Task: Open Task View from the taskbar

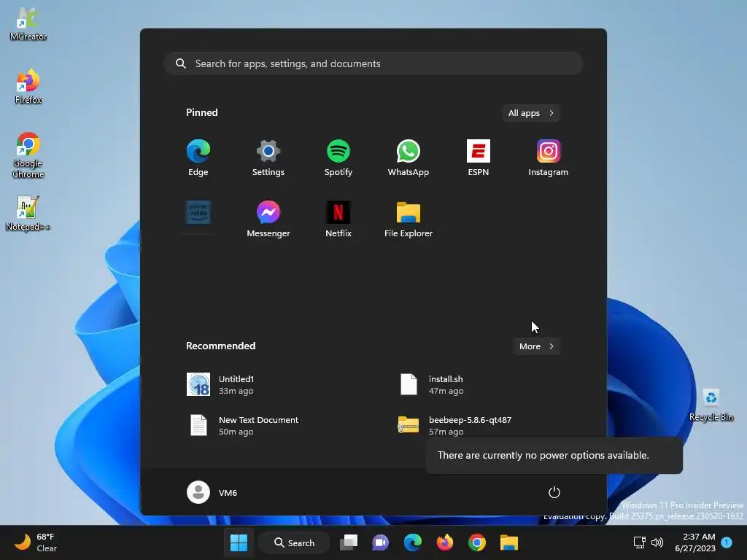Action: (x=349, y=542)
